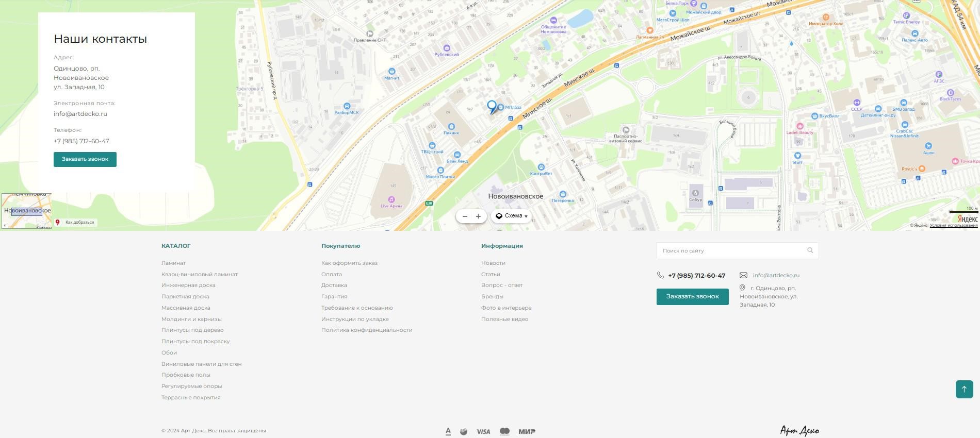Click the mini overview map thumbnail
Viewport: 980px width, 438px height.
[x=26, y=211]
